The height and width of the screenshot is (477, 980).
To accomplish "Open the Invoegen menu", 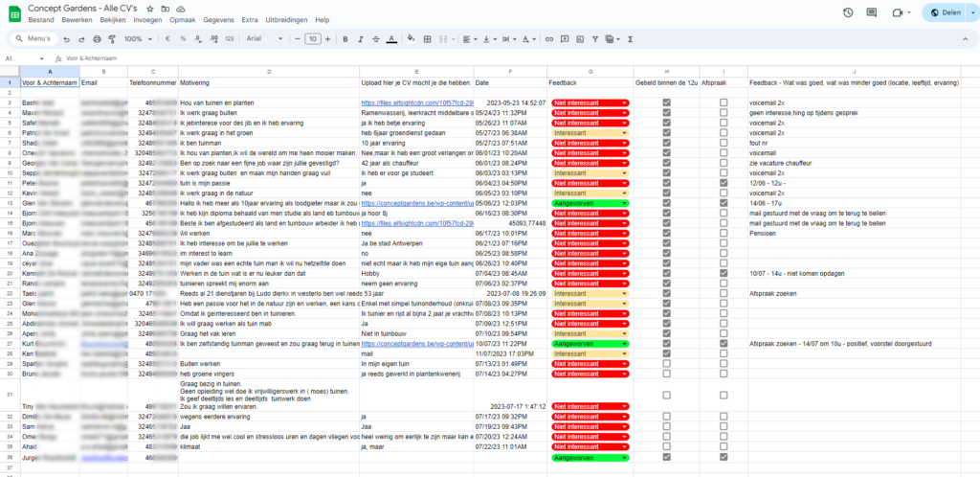I will pyautogui.click(x=147, y=20).
